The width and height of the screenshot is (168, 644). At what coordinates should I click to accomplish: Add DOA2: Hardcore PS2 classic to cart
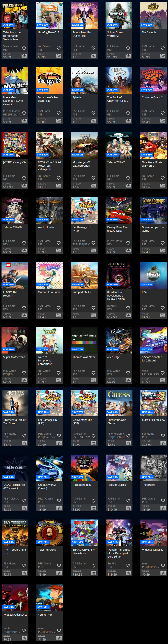24,508
